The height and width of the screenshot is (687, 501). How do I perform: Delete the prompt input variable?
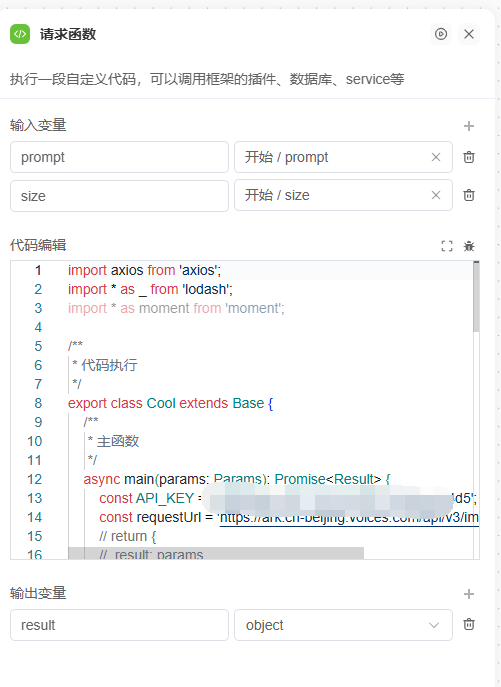point(469,157)
